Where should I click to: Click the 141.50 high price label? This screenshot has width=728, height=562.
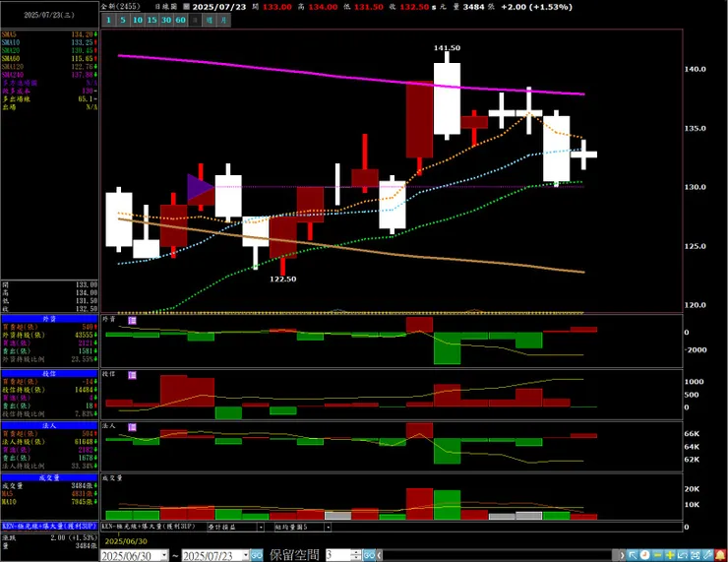[447, 48]
